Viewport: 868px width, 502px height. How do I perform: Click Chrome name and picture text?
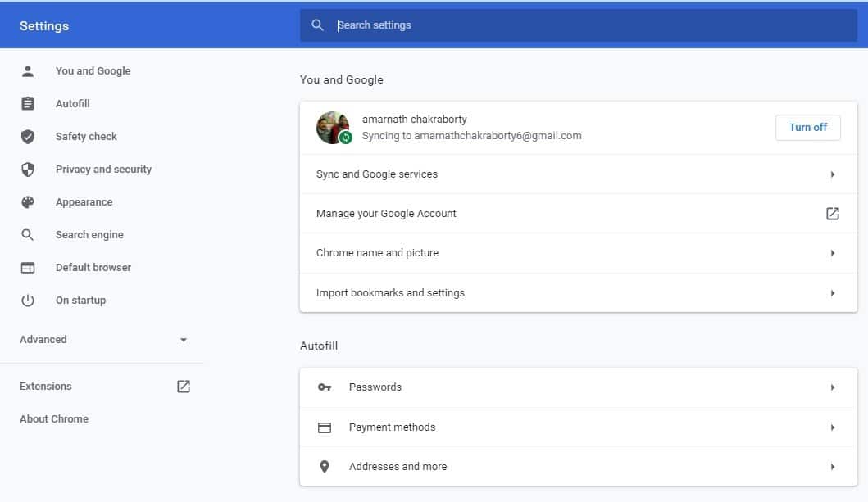coord(378,253)
